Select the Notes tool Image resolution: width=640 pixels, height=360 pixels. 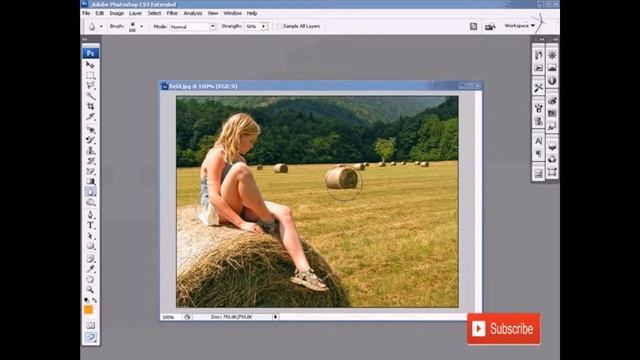click(x=90, y=258)
